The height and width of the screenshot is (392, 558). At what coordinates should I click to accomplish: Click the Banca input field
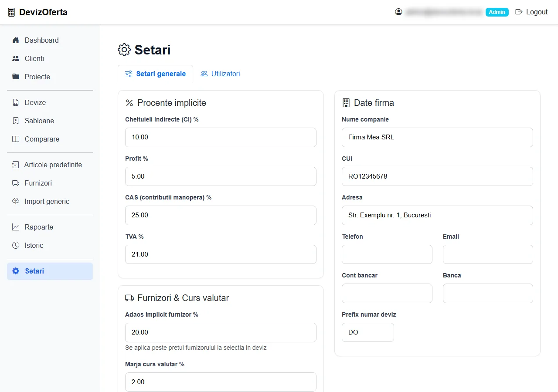[x=488, y=294]
